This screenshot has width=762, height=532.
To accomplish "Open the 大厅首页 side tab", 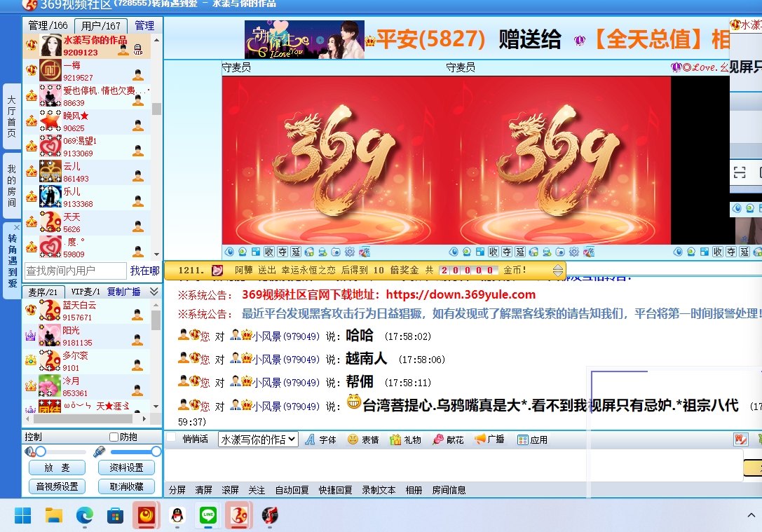I will (x=12, y=116).
